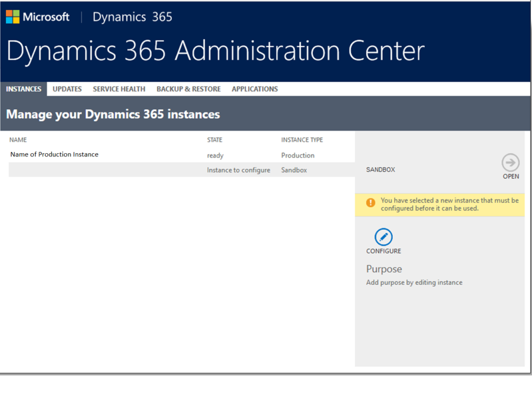Click the OPEN label under arrow
This screenshot has height=396, width=532.
click(511, 177)
